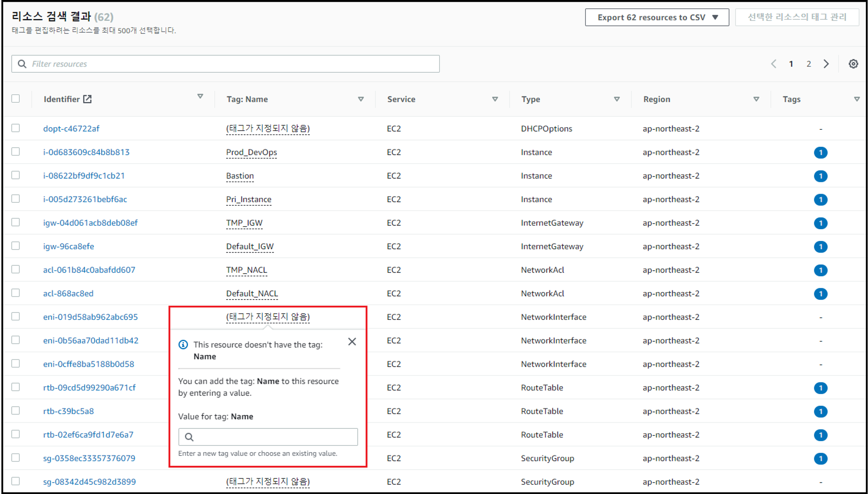
Task: Click the tag count badge for Prod_DevOps
Action: [x=820, y=152]
